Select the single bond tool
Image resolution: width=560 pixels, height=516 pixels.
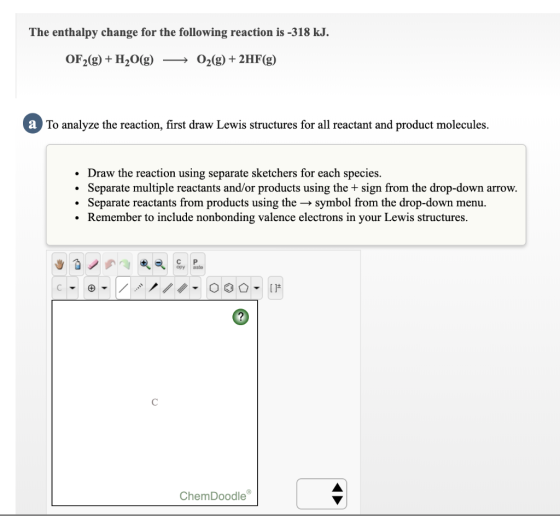pyautogui.click(x=123, y=288)
